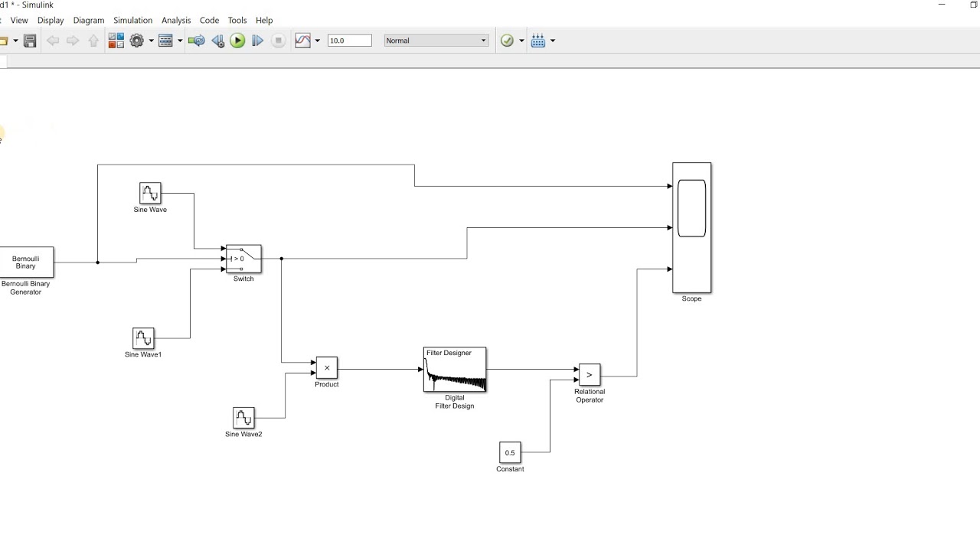Click the 'Constant' block label
Image resolution: width=980 pixels, height=551 pixels.
pyautogui.click(x=510, y=469)
